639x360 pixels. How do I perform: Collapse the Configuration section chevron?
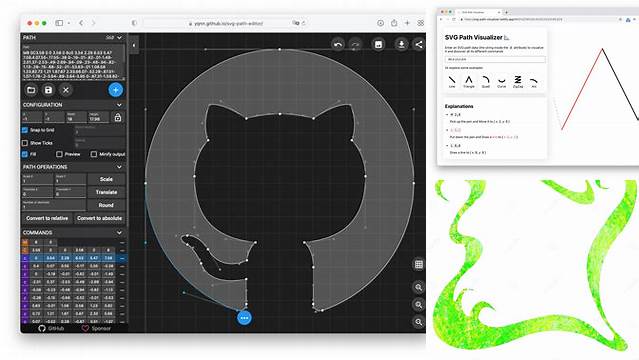point(119,105)
